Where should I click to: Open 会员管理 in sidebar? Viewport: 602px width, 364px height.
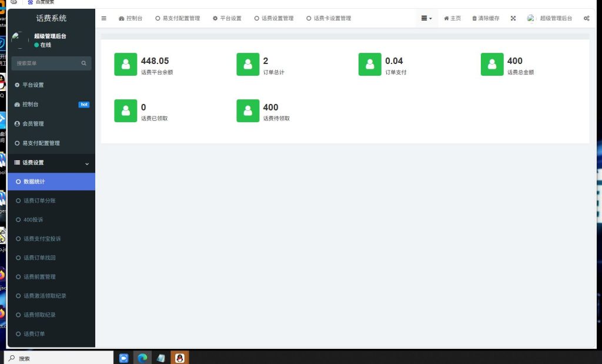point(52,123)
